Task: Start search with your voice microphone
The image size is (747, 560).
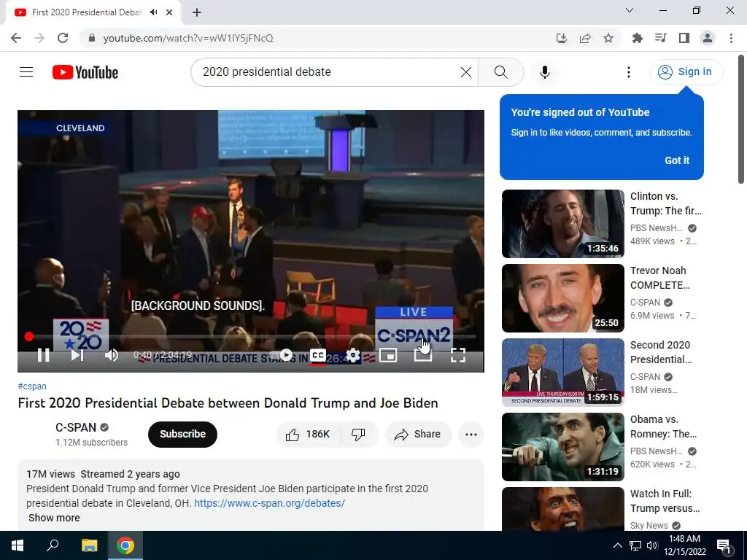Action: click(x=545, y=72)
